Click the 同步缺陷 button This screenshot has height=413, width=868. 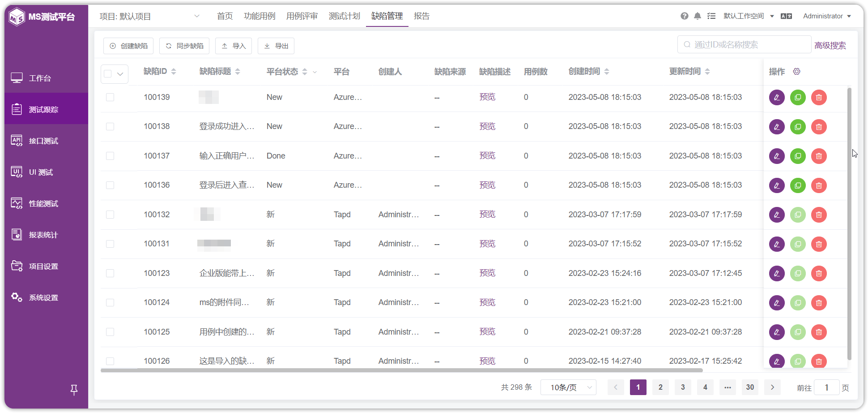[x=184, y=46]
